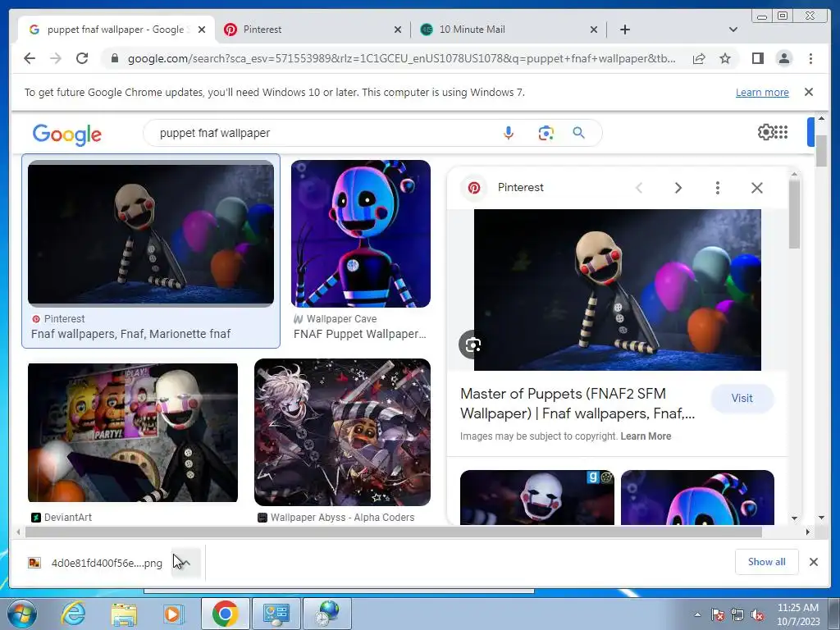Click the address bar URL
Viewport: 840px width, 630px height.
point(402,58)
